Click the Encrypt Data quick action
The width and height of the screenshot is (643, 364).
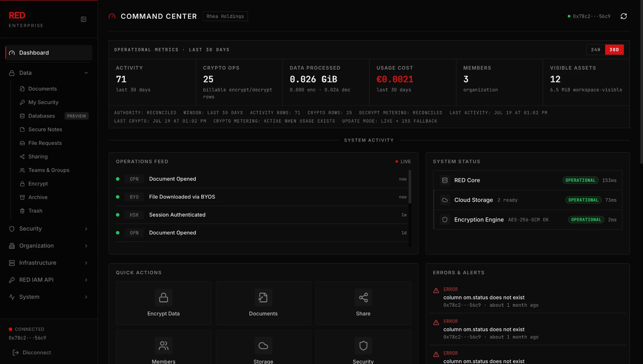point(163,303)
